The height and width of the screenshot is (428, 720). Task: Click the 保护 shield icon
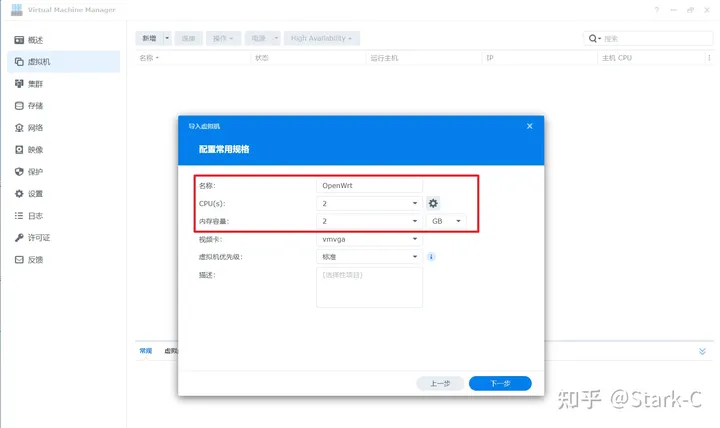19,172
